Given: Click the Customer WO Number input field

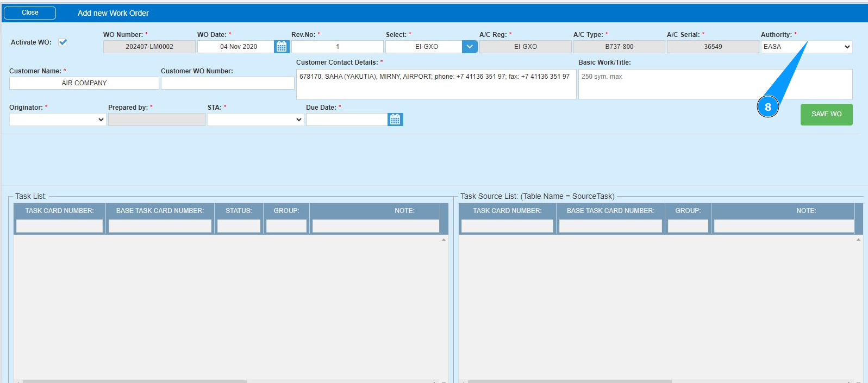Looking at the screenshot, I should pyautogui.click(x=227, y=83).
